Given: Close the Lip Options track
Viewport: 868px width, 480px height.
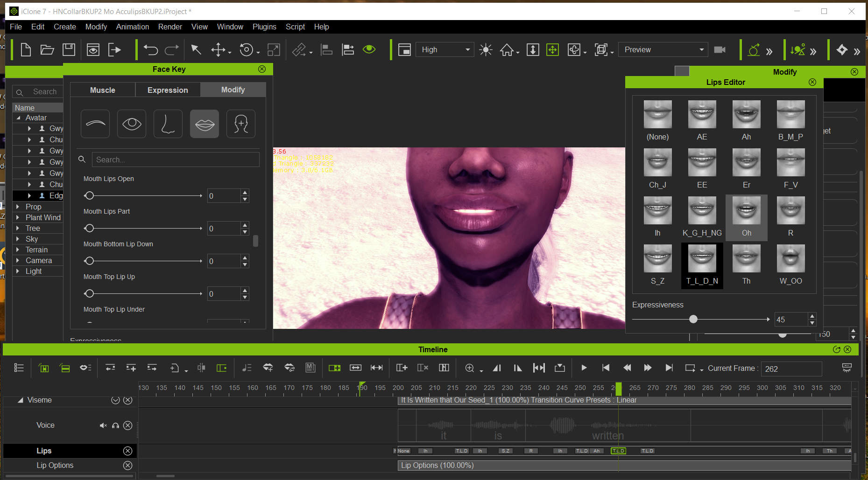Looking at the screenshot, I should click(x=127, y=465).
